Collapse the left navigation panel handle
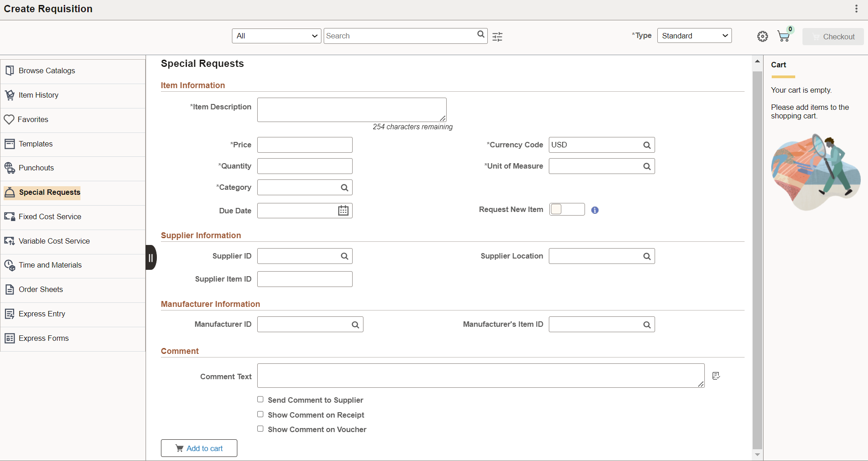Image resolution: width=868 pixels, height=461 pixels. point(151,258)
